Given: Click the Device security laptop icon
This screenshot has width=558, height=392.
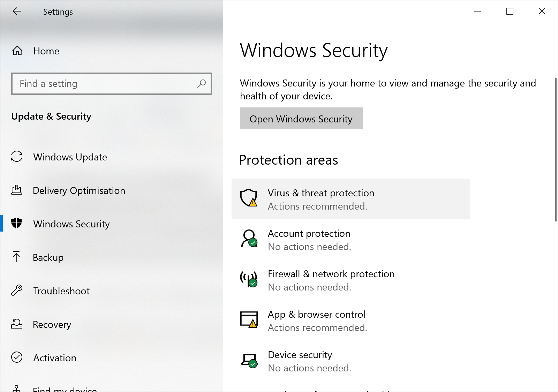Looking at the screenshot, I should 249,361.
